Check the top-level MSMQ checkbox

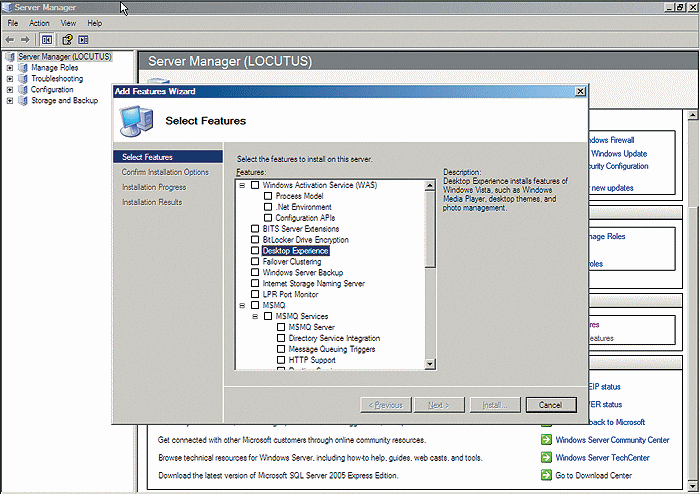click(x=255, y=305)
